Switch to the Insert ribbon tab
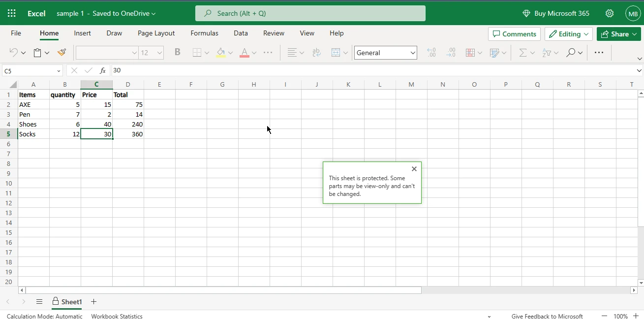This screenshot has width=644, height=320. 82,33
